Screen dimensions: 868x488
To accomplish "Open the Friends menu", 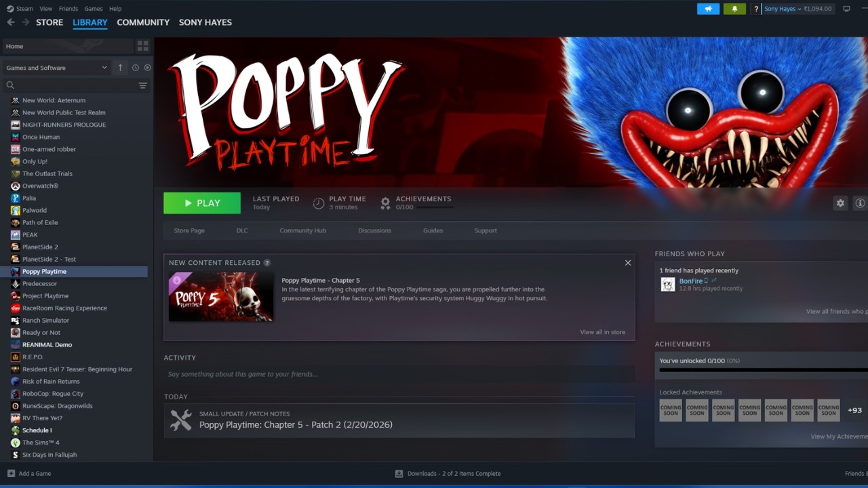I will (x=68, y=9).
